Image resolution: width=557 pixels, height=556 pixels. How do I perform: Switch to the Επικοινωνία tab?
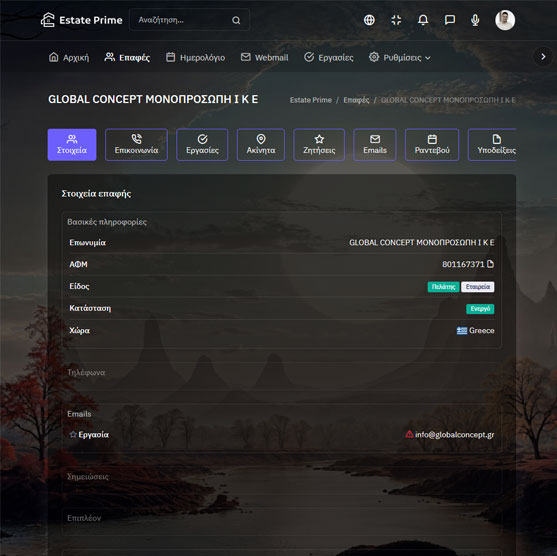[136, 145]
